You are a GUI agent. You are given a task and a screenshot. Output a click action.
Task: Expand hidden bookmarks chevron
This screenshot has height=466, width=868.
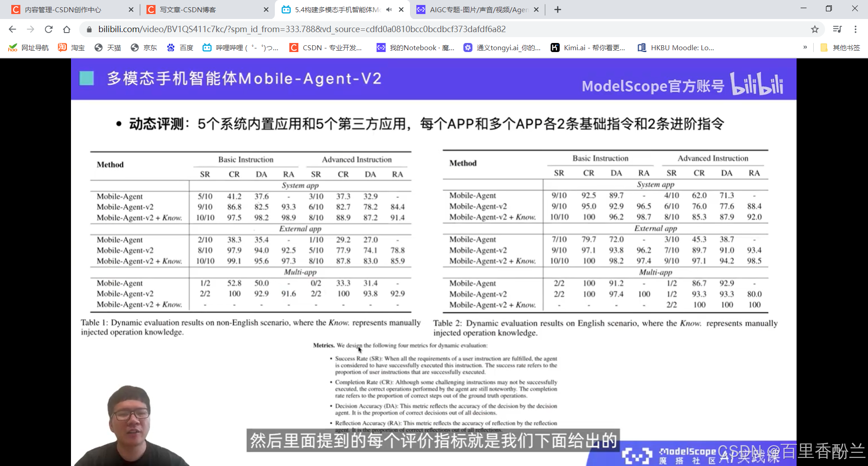(805, 47)
